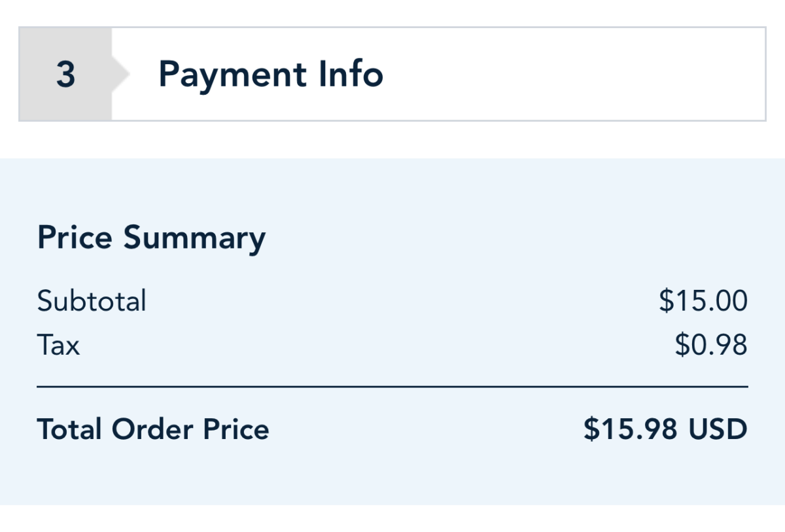Click the Total Order Price label

click(153, 429)
